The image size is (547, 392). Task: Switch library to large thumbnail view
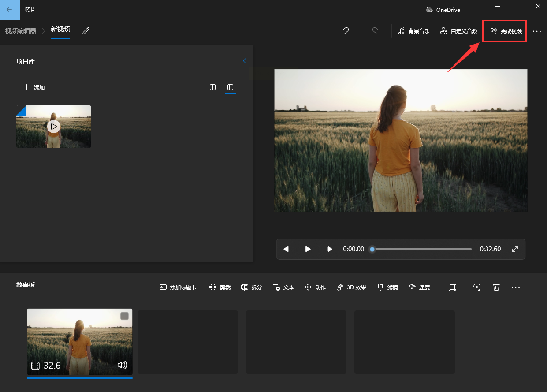click(212, 87)
